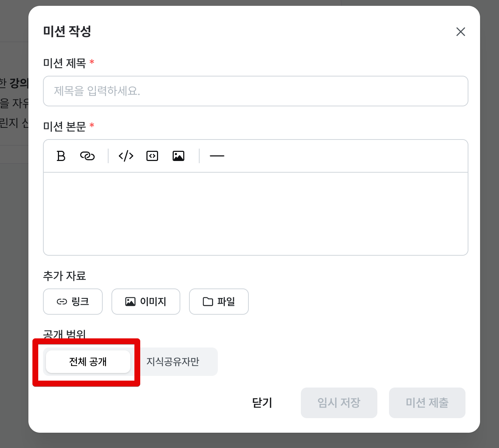Click inside the 미션 본문 text area
Viewport: 499px width, 448px height.
(256, 214)
